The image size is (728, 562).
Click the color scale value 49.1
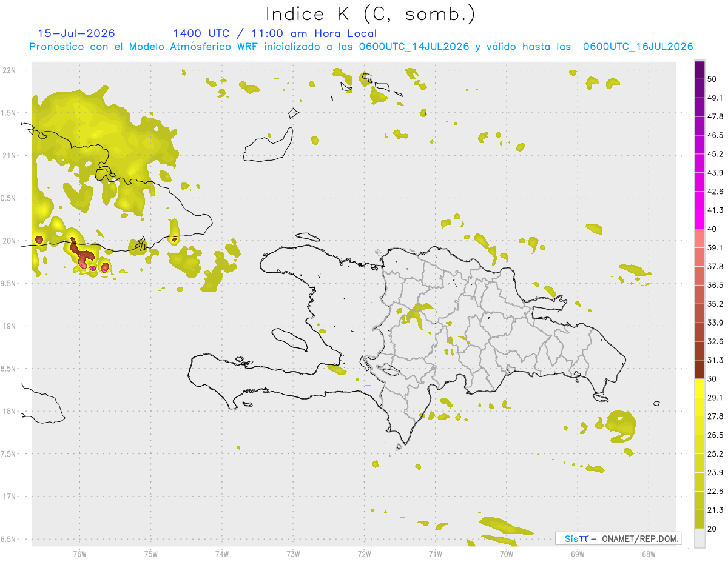tap(715, 98)
